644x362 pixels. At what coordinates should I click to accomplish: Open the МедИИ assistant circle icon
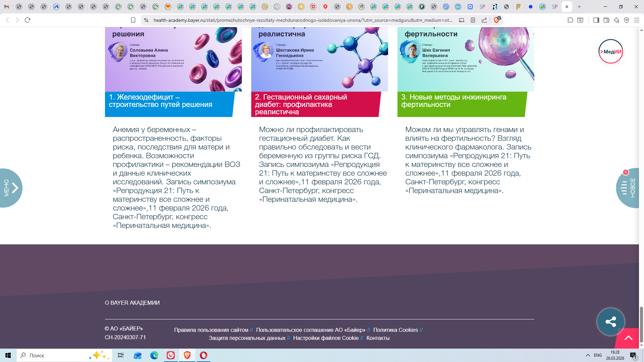click(610, 52)
